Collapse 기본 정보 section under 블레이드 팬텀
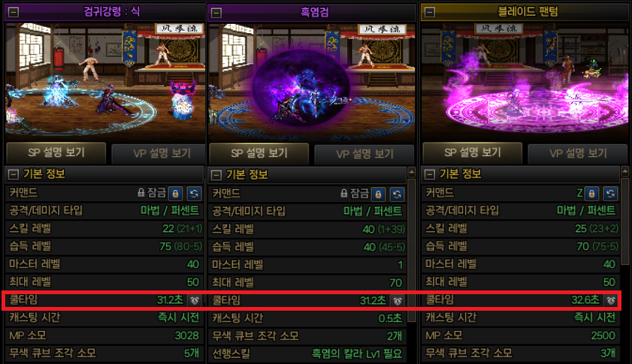Viewport: 632px width, 364px height. [x=430, y=174]
